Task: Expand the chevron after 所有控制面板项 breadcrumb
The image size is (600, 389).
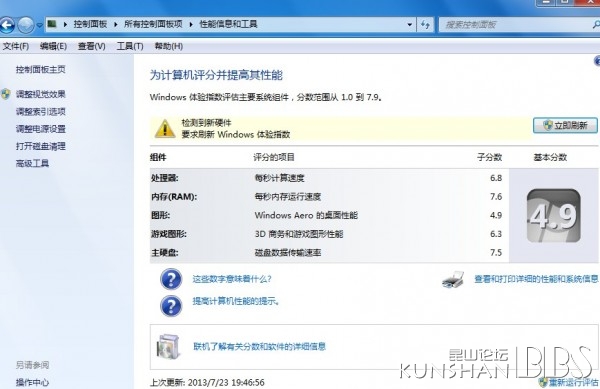Action: (x=191, y=24)
